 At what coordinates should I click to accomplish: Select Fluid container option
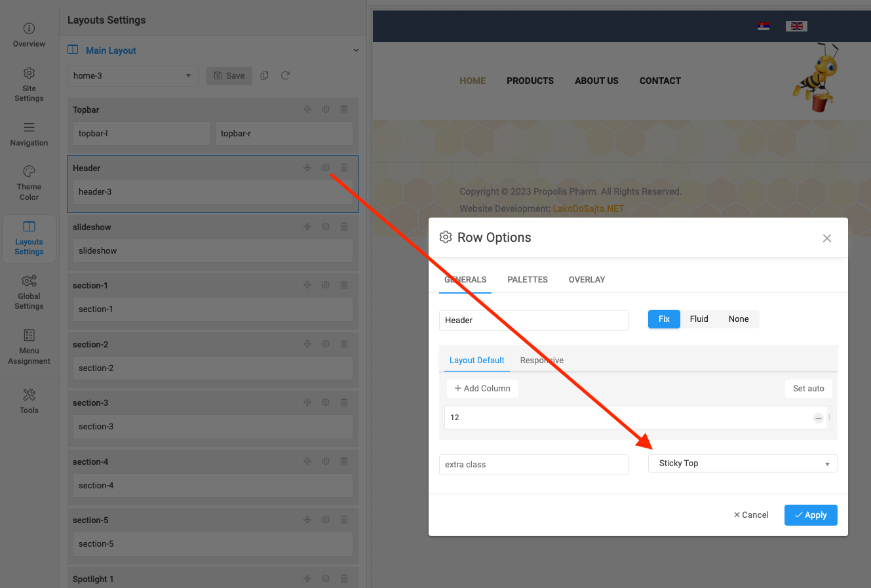click(x=699, y=319)
